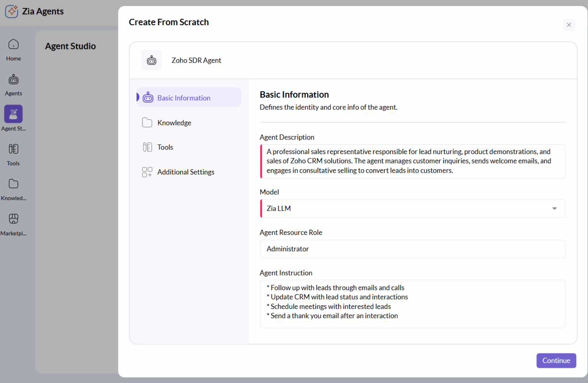
Task: Switch to the Tools section
Action: point(165,147)
